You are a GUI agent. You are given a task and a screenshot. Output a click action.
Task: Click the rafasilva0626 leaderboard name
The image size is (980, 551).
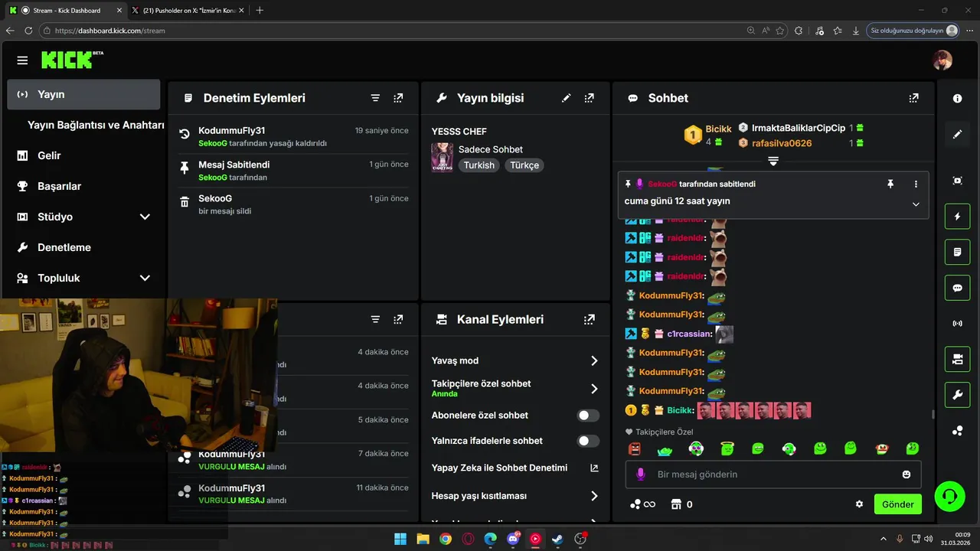(781, 143)
